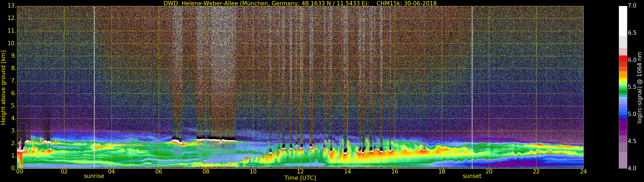
Task: Click the time axis tick '04'
Action: click(111, 172)
